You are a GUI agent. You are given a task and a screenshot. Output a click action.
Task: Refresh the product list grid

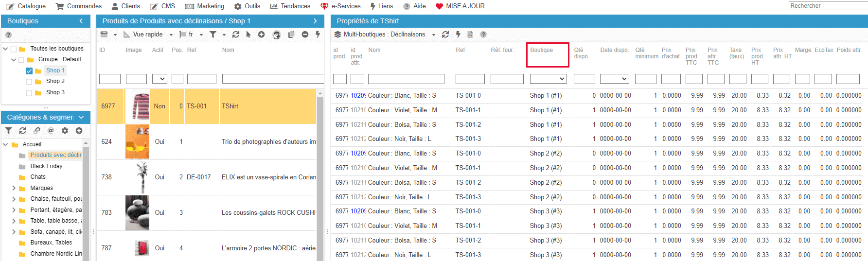pos(236,35)
